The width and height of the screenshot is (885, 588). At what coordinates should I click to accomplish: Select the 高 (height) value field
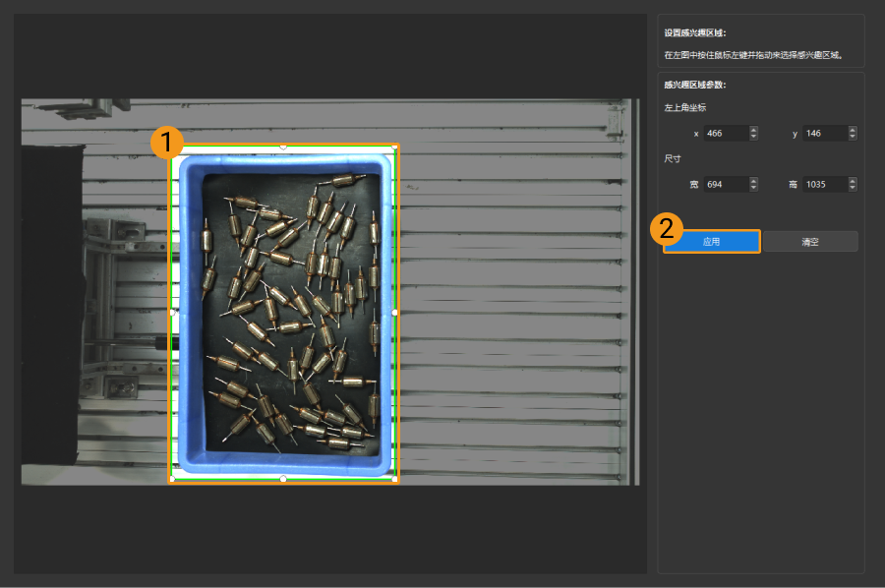tap(823, 184)
